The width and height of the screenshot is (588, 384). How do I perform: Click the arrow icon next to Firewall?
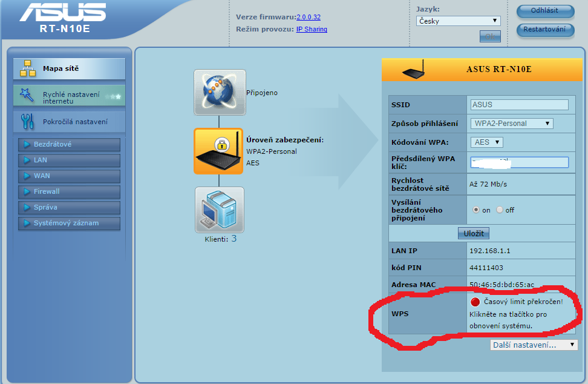pyautogui.click(x=27, y=191)
